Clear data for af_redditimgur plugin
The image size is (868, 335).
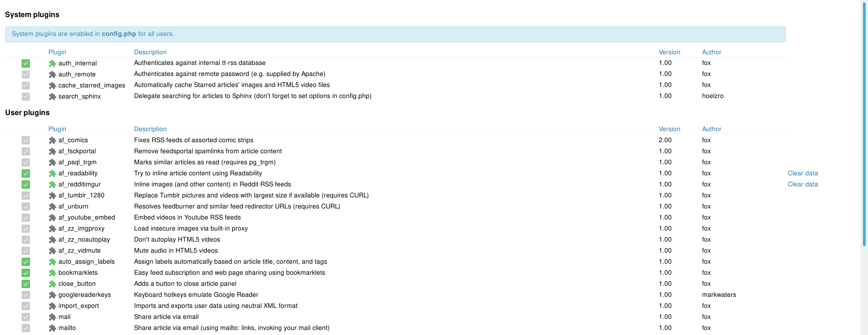(x=803, y=185)
